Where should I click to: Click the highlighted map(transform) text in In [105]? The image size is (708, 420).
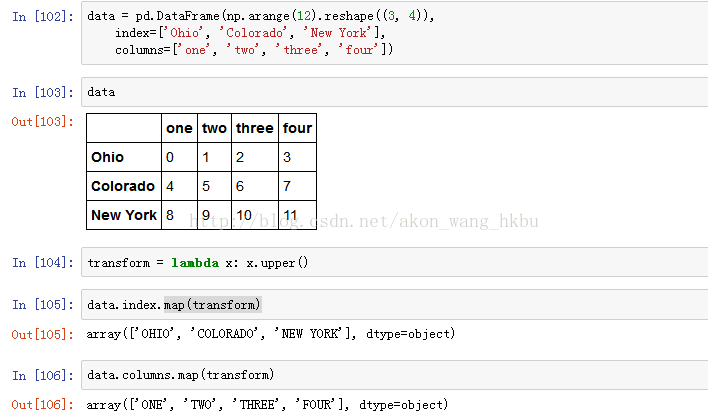[212, 305]
